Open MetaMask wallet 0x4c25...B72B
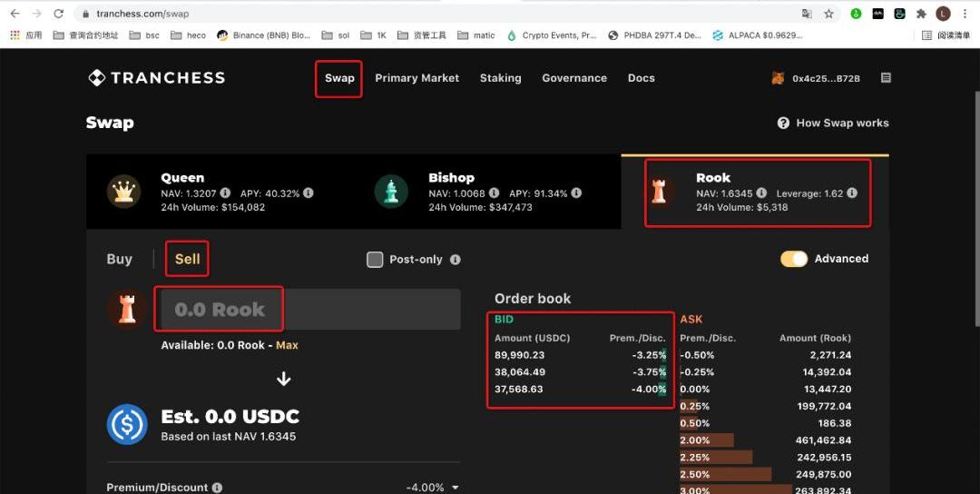The width and height of the screenshot is (980, 494). [816, 78]
